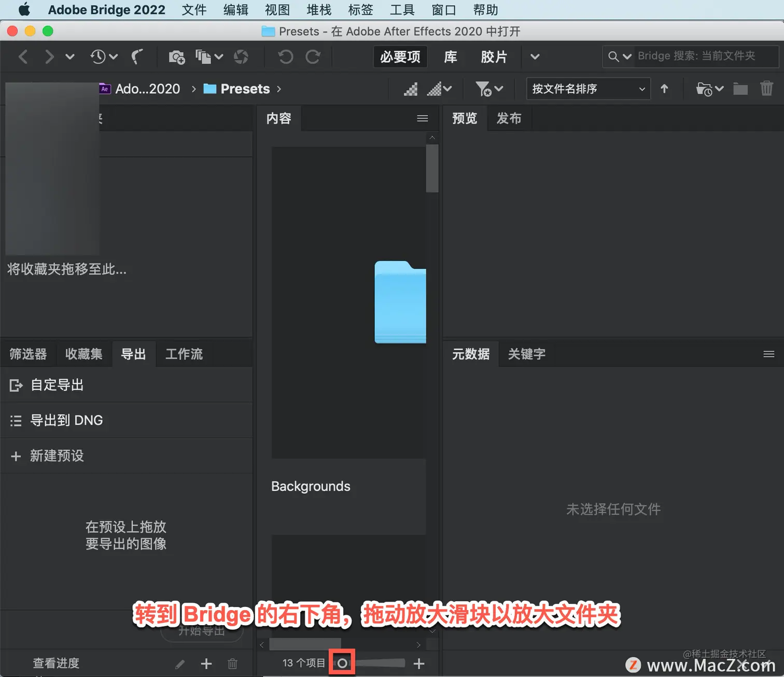
Task: Click the thumbnail quality icon
Action: click(x=411, y=89)
